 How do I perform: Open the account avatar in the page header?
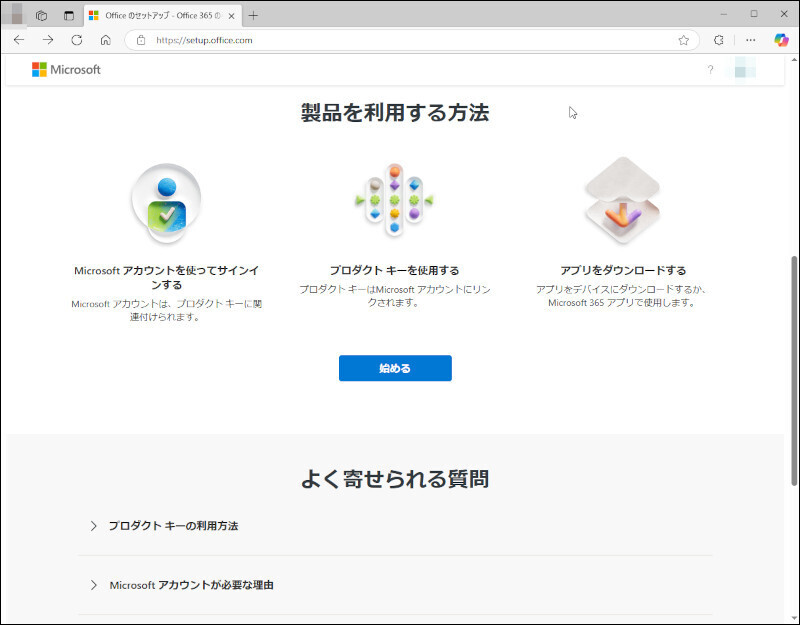(x=745, y=68)
